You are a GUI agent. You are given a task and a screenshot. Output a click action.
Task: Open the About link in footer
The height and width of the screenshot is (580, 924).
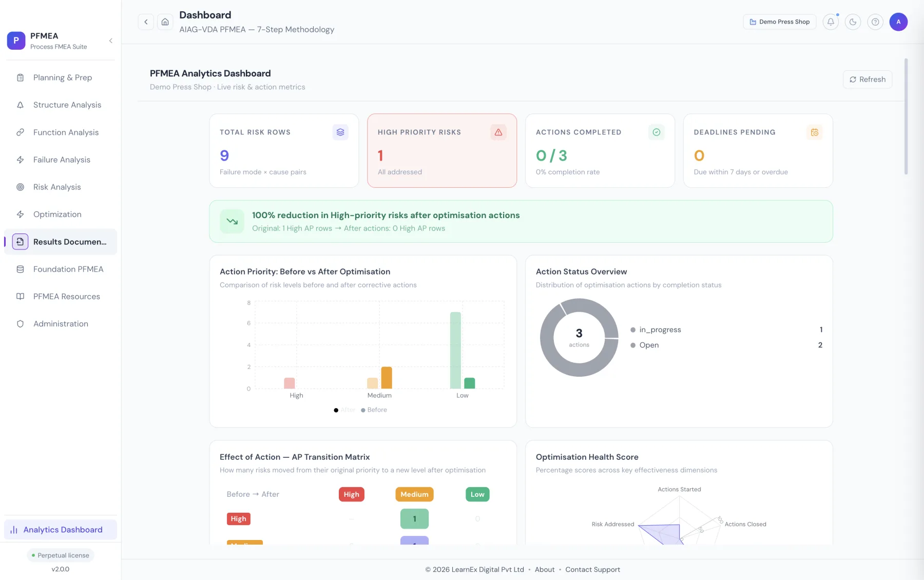click(x=545, y=570)
